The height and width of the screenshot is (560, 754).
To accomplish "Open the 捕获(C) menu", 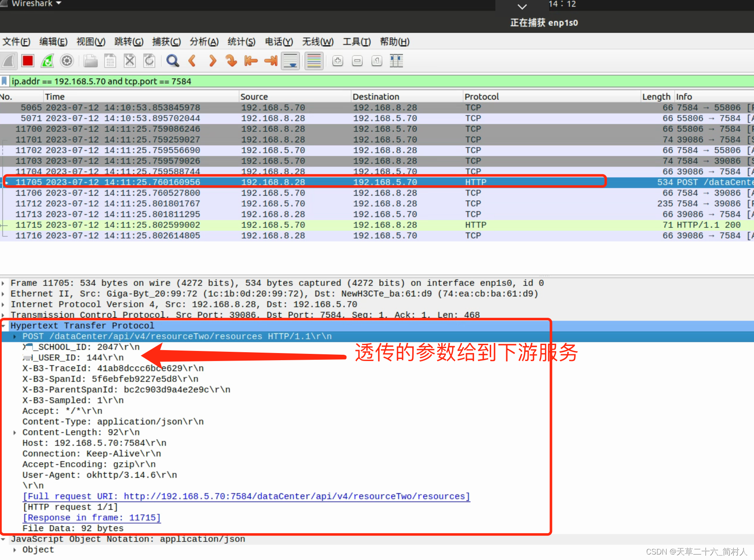I will tap(166, 42).
